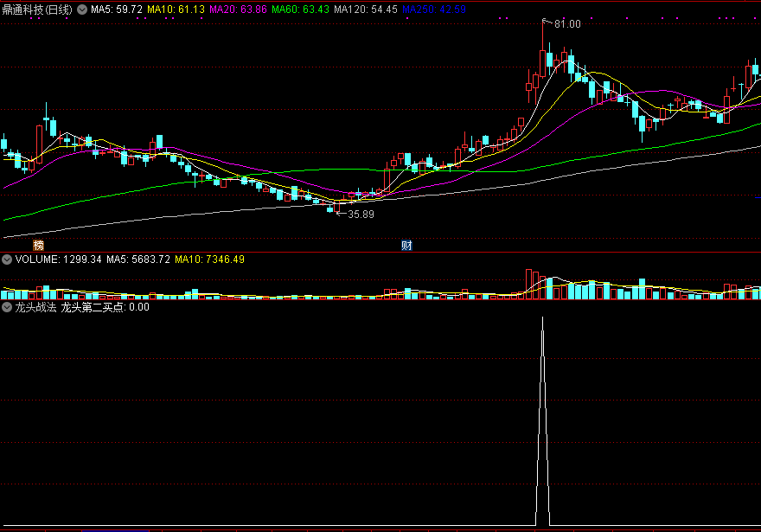Viewport: 761px width, 532px height.
Task: Click the volume MA10: 7346.49 label
Action: tap(209, 260)
